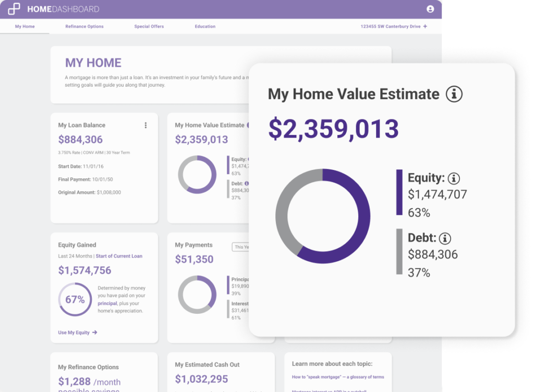
Task: Click the 'Equity:' label in the enlarged card
Action: pos(427,178)
